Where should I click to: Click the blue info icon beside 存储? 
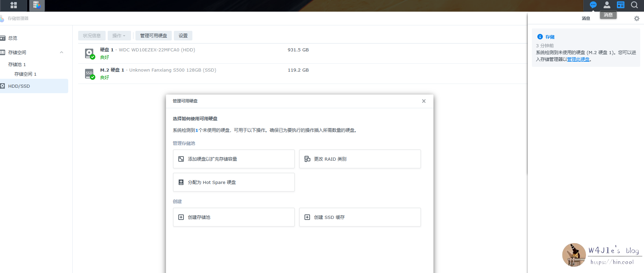[540, 37]
